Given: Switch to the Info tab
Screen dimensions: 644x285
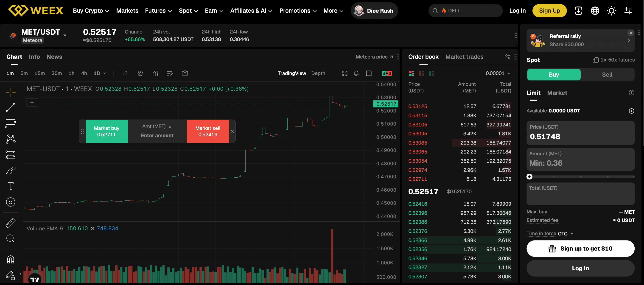Looking at the screenshot, I should click(34, 57).
